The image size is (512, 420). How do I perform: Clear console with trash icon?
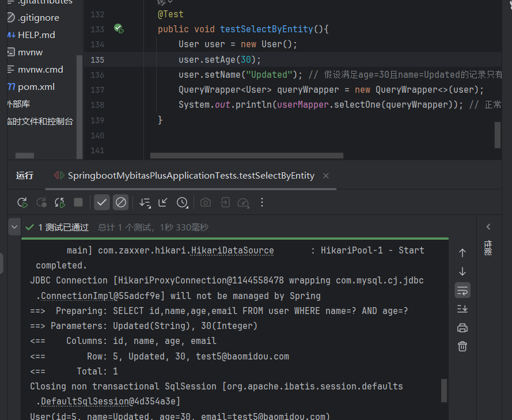(x=462, y=346)
